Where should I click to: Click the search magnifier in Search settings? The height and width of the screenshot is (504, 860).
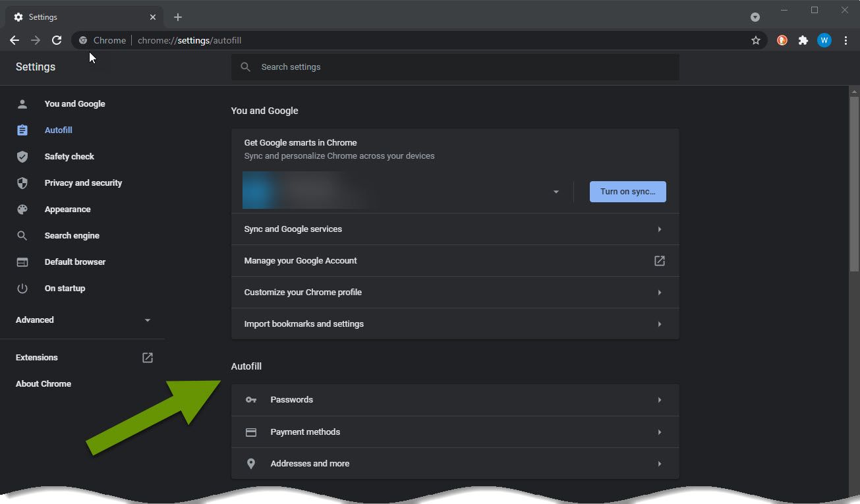pos(246,67)
